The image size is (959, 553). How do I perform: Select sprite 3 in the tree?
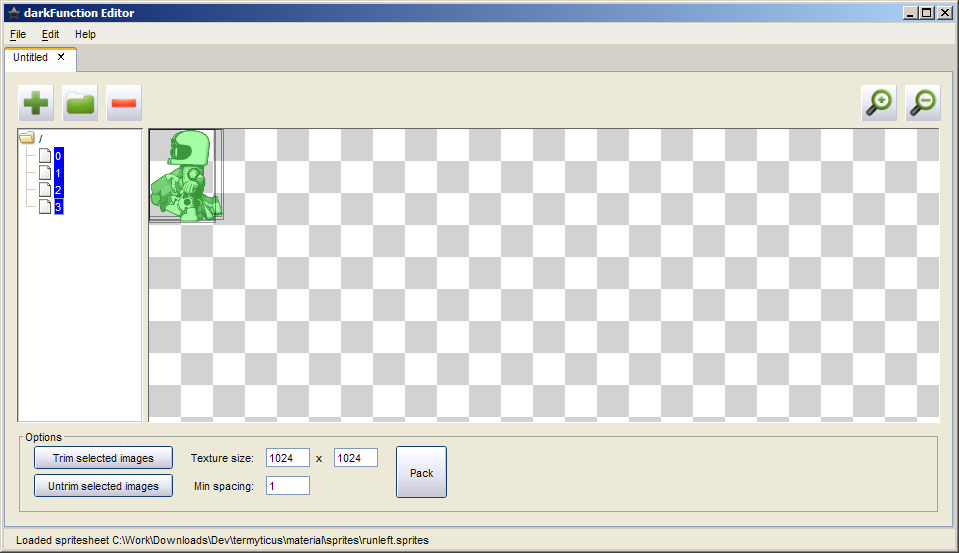click(x=58, y=207)
